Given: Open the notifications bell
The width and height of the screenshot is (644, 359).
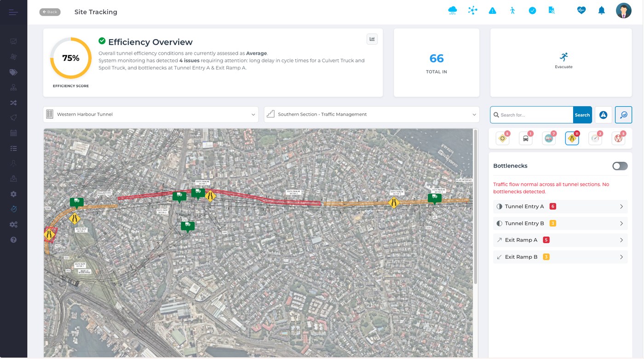Looking at the screenshot, I should [x=601, y=11].
